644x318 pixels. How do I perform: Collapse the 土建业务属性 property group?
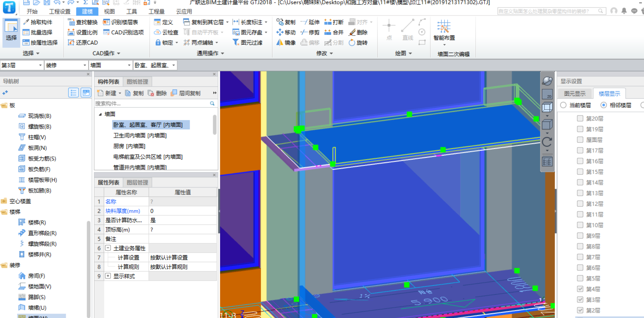click(108, 248)
